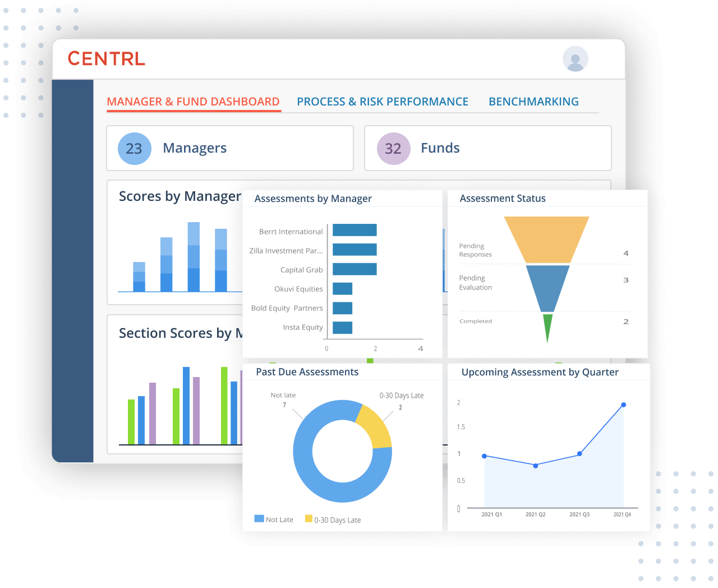This screenshot has width=718, height=588.
Task: Select the Berrt International bar
Action: click(355, 230)
